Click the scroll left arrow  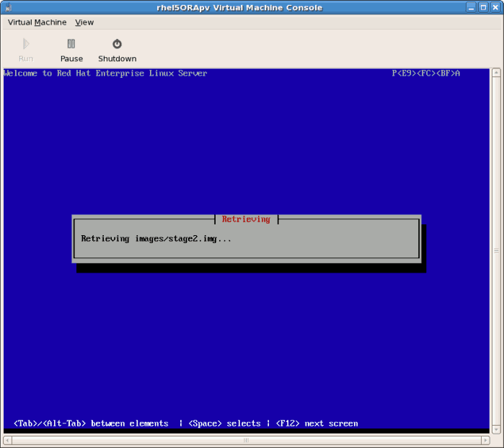tap(7, 440)
